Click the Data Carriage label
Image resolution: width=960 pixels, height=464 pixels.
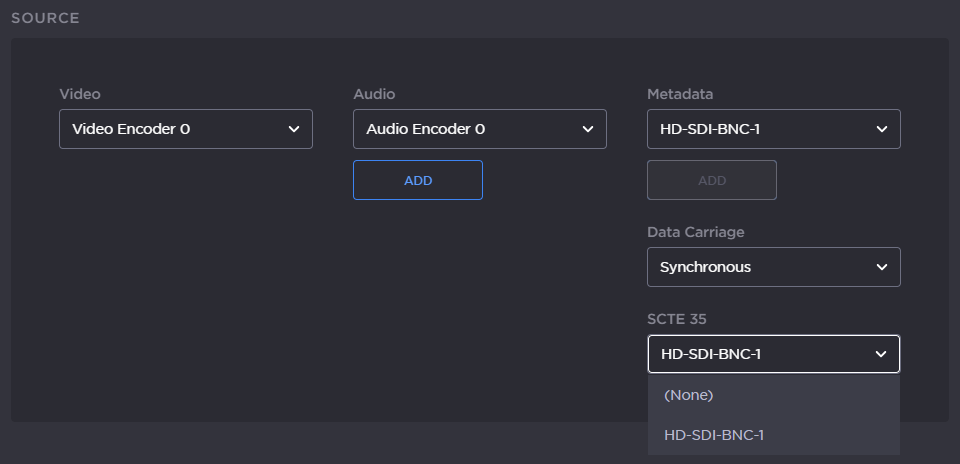(695, 232)
